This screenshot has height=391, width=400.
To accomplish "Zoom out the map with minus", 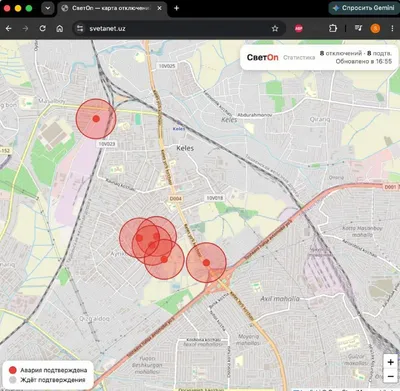I will (x=391, y=377).
